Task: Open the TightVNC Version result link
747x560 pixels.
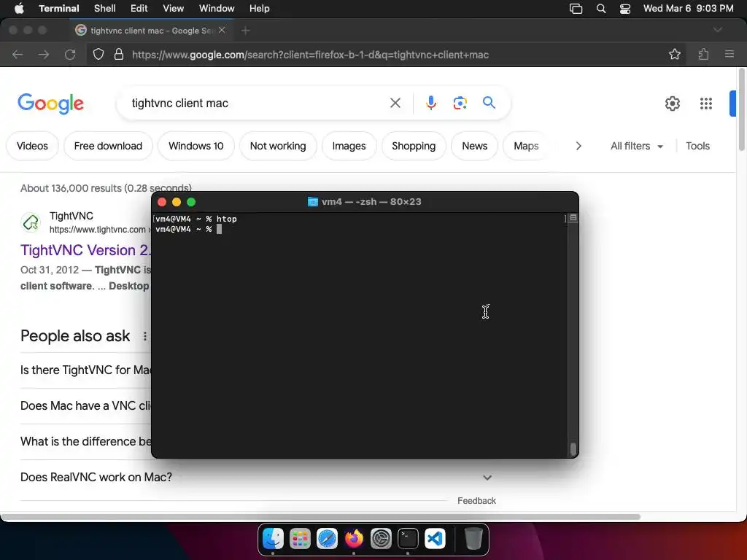Action: pyautogui.click(x=86, y=250)
